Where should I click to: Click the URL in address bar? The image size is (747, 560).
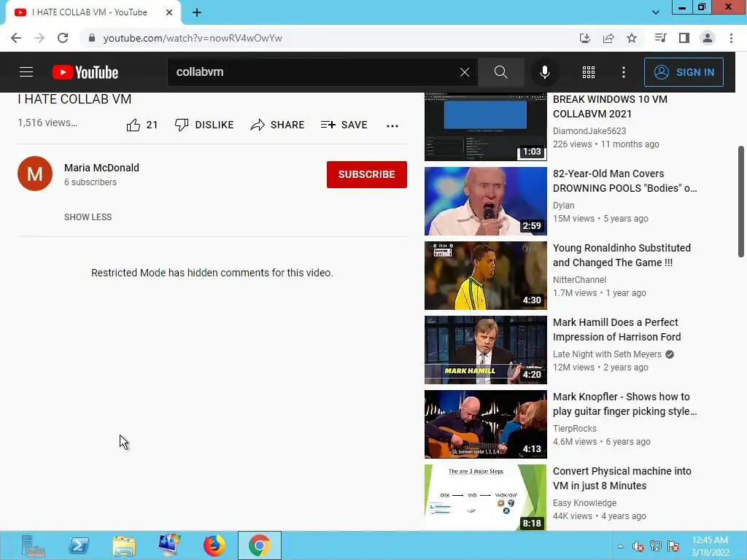coord(193,38)
